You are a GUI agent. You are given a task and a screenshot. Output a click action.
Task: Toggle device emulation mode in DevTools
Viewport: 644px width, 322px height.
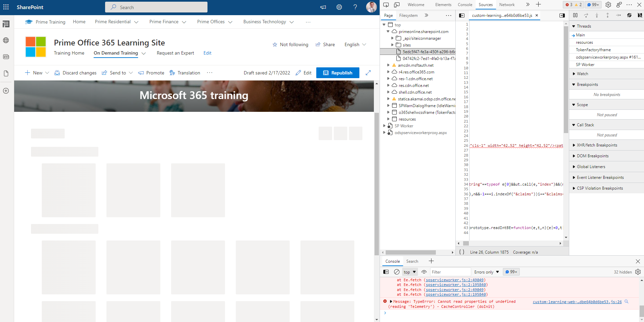397,5
